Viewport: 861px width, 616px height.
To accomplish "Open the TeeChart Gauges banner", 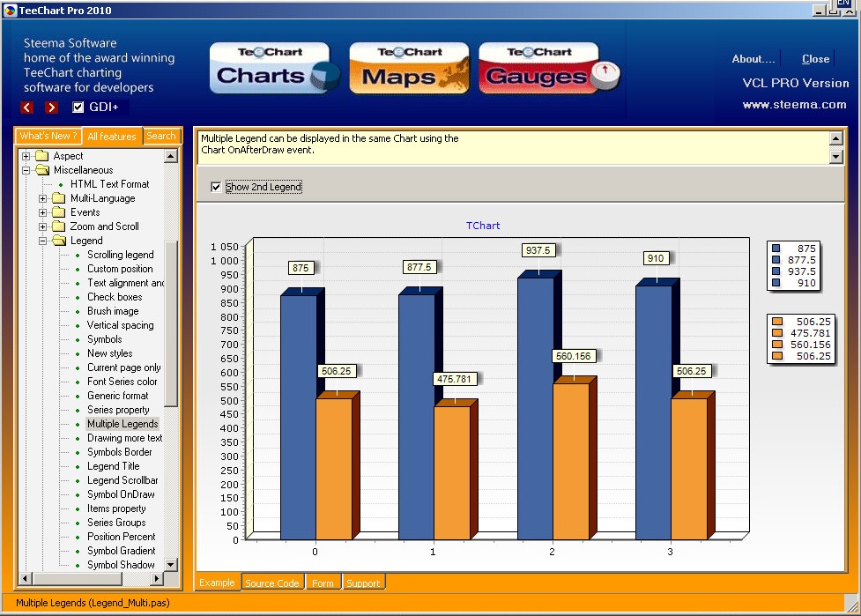I will coord(548,68).
